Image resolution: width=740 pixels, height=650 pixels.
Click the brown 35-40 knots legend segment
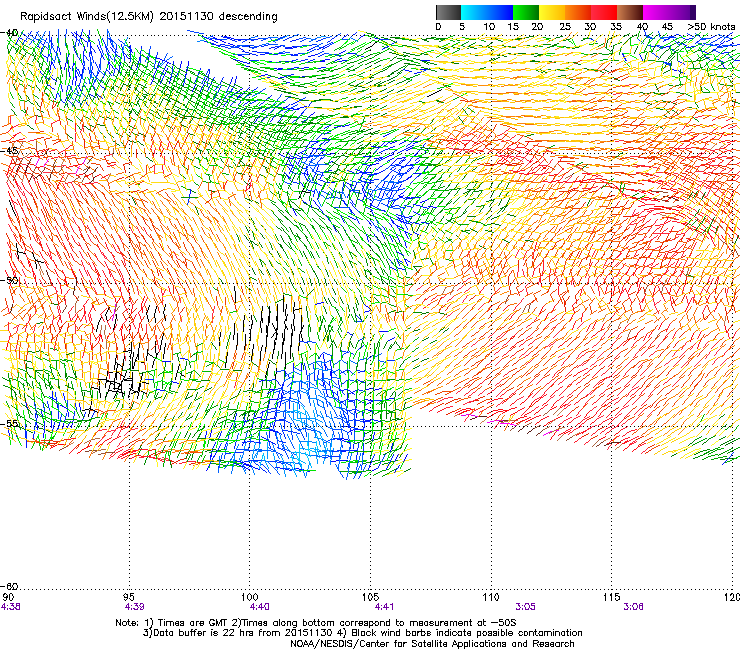pos(630,12)
